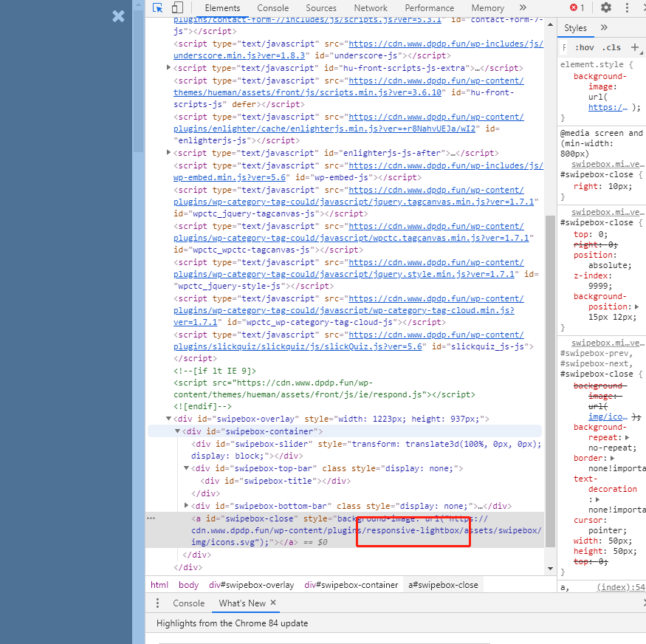Collapse the swipebox-container div node
646x644 pixels.
178,431
